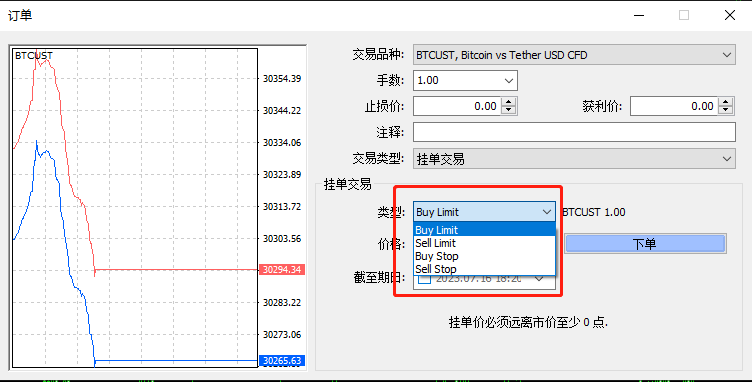The image size is (752, 382).
Task: Open the expiry date dropdown arrow
Action: [539, 278]
